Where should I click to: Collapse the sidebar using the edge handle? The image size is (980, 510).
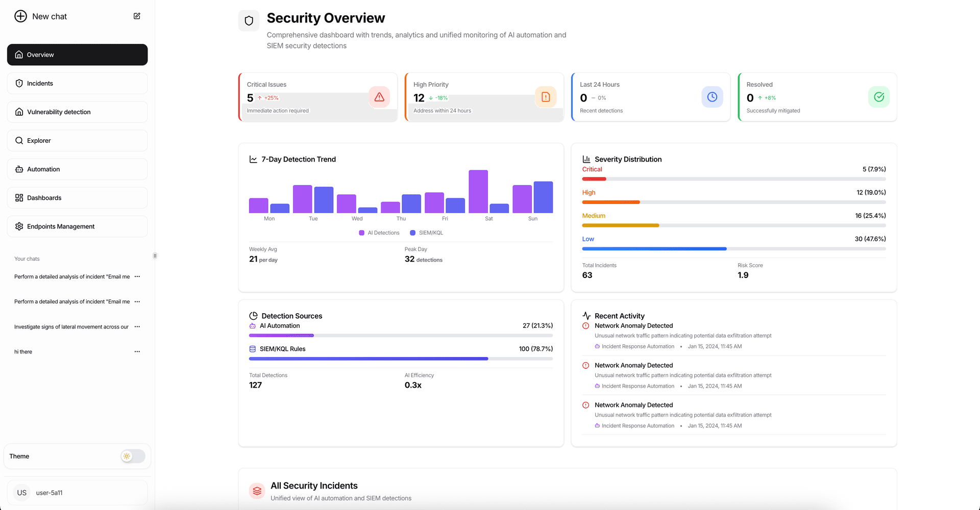[x=155, y=255]
